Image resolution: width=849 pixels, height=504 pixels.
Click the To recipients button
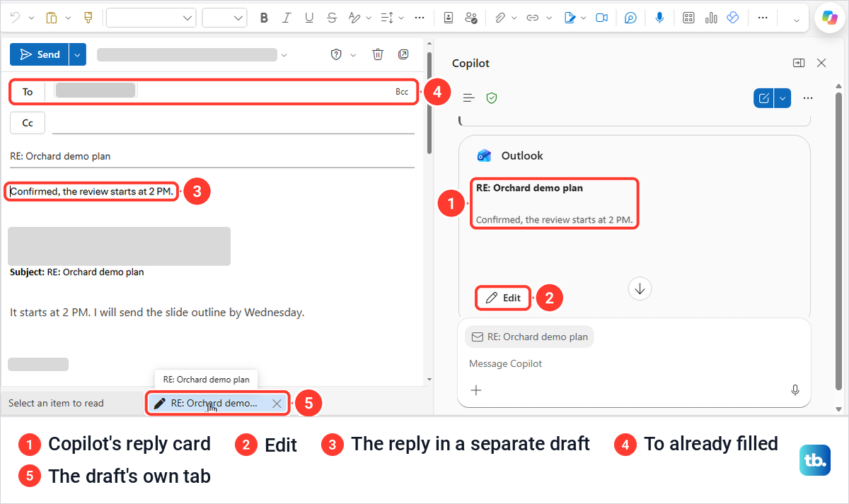click(x=28, y=92)
